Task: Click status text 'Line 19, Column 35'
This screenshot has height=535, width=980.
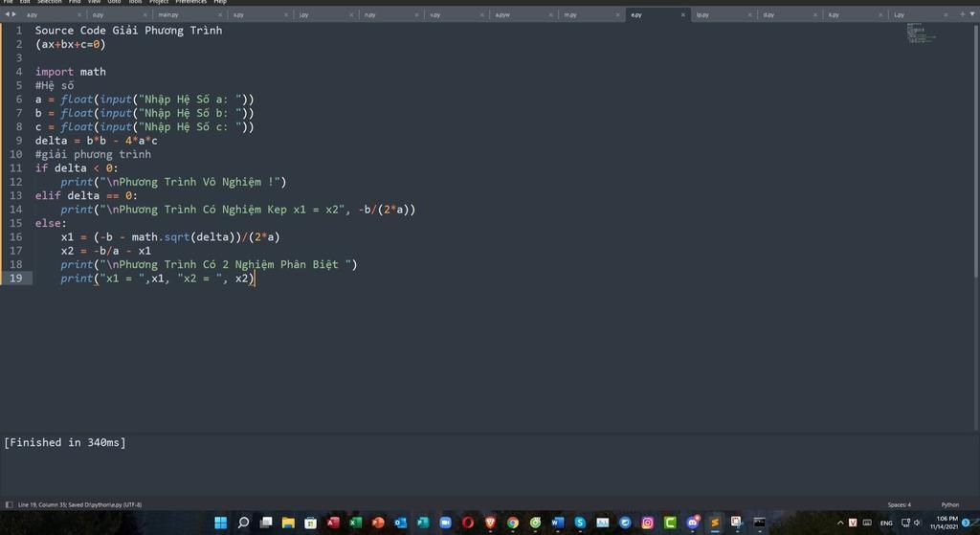Action: [x=42, y=504]
